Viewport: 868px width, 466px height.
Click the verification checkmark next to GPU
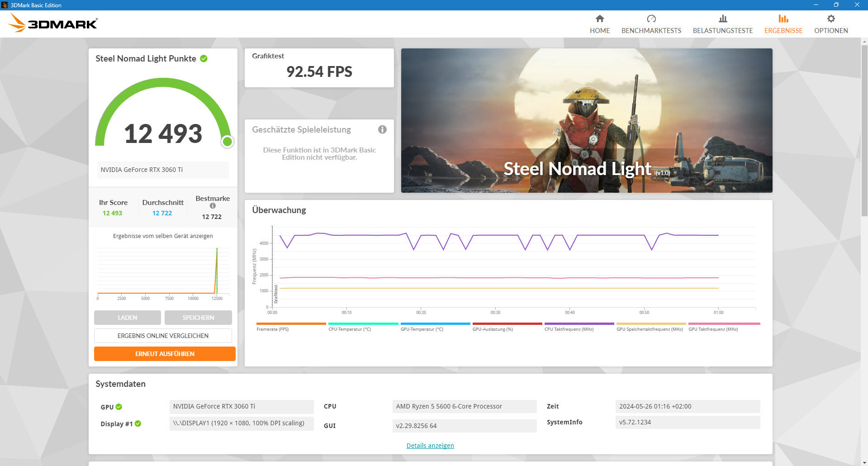coord(119,407)
